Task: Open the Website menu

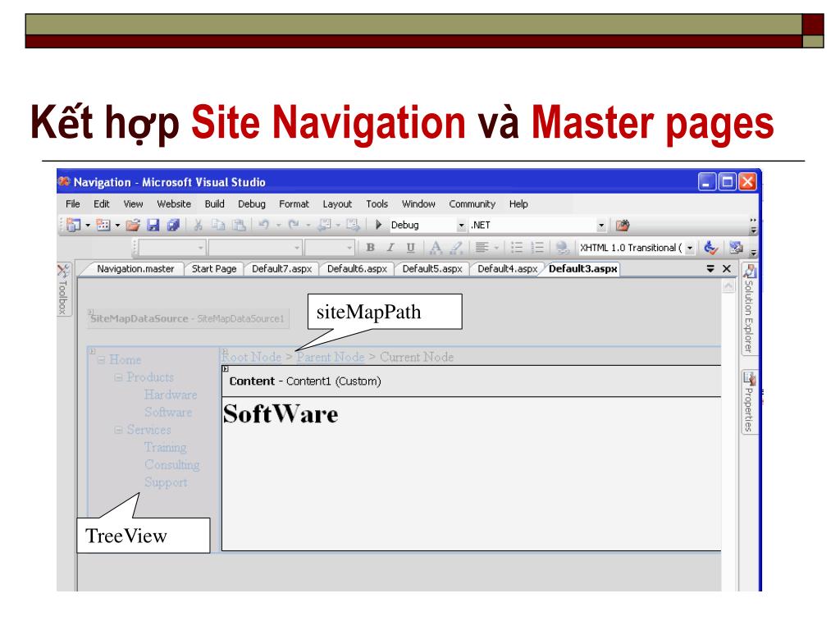Action: [x=174, y=204]
